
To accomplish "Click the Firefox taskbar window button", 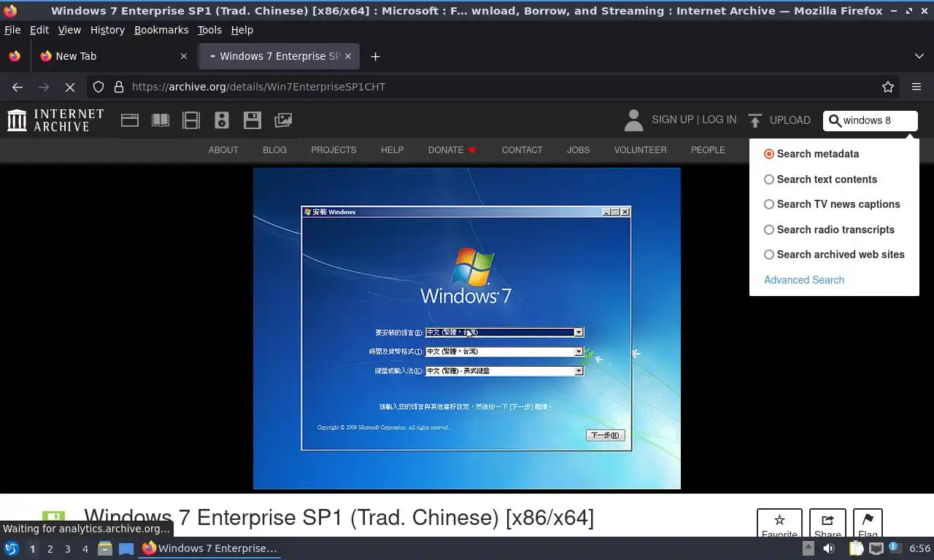I will [x=209, y=548].
